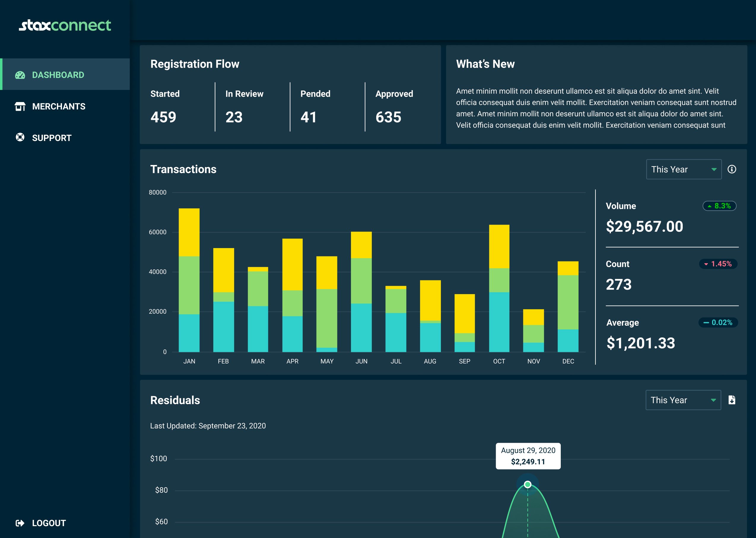Open the Transactions info icon
Screen dimensions: 756x538
pyautogui.click(x=731, y=169)
